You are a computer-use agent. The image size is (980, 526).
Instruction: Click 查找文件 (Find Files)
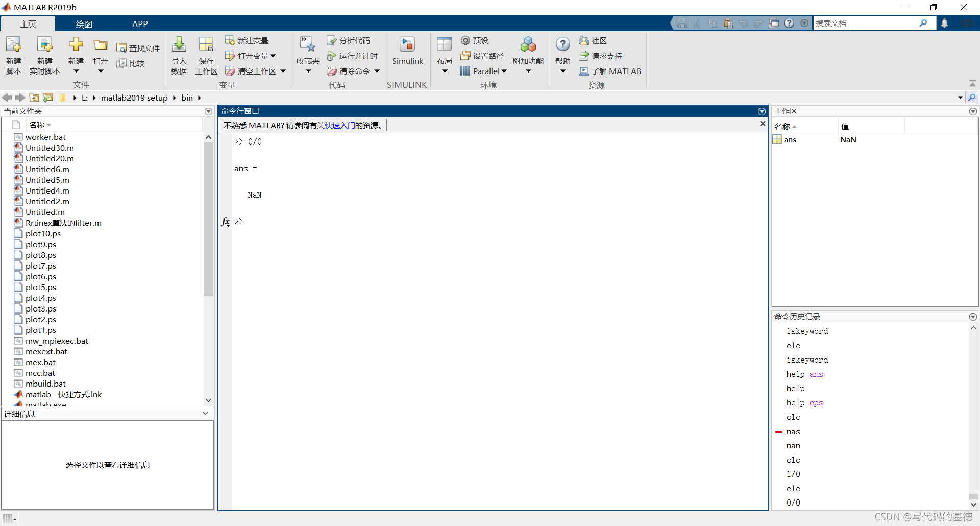[138, 48]
